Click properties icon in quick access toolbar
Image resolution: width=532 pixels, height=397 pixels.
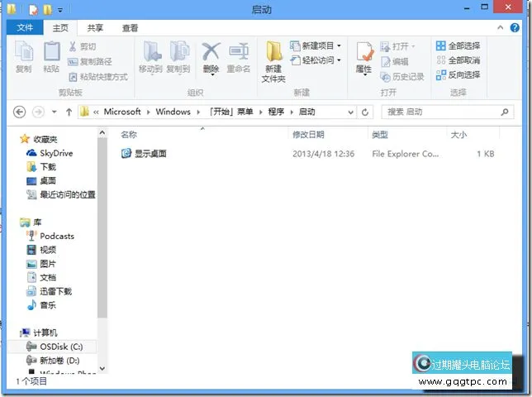click(33, 9)
